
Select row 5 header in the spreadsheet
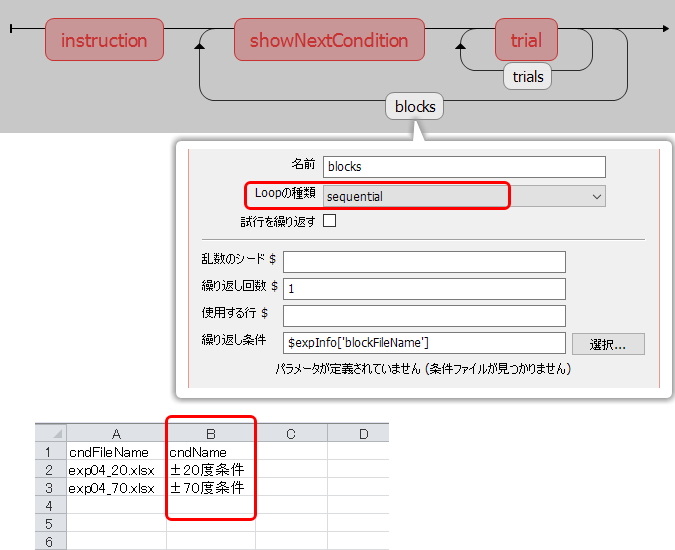click(50, 523)
